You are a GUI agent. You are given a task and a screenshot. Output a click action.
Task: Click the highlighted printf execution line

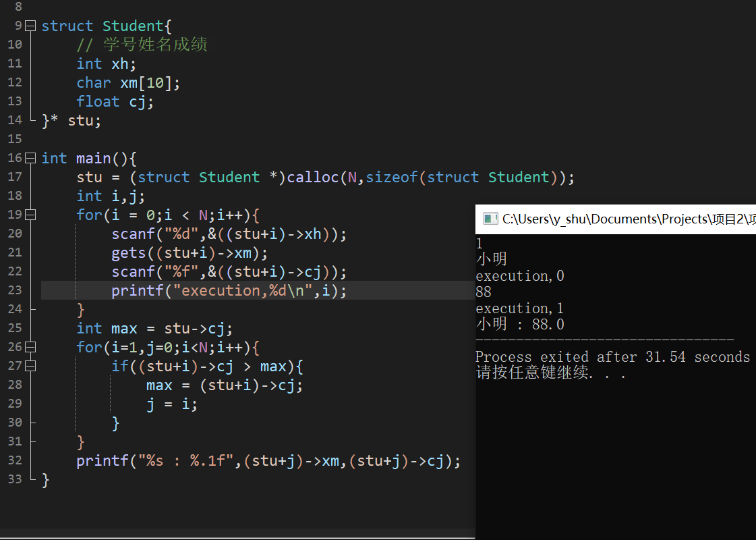tap(229, 291)
